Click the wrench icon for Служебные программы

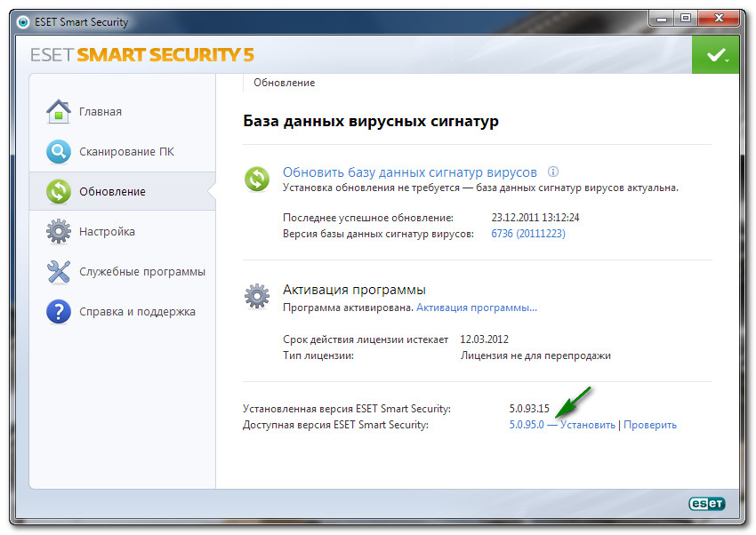click(x=59, y=272)
